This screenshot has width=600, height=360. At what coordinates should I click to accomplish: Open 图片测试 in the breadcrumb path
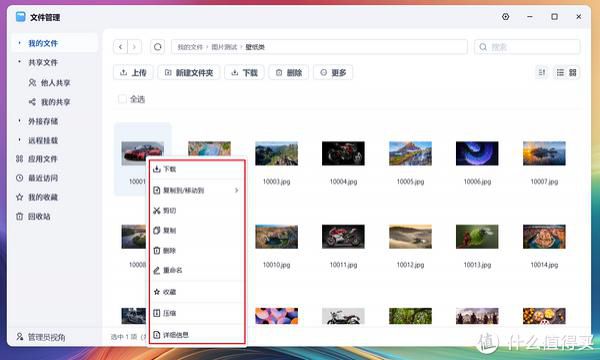[x=224, y=47]
